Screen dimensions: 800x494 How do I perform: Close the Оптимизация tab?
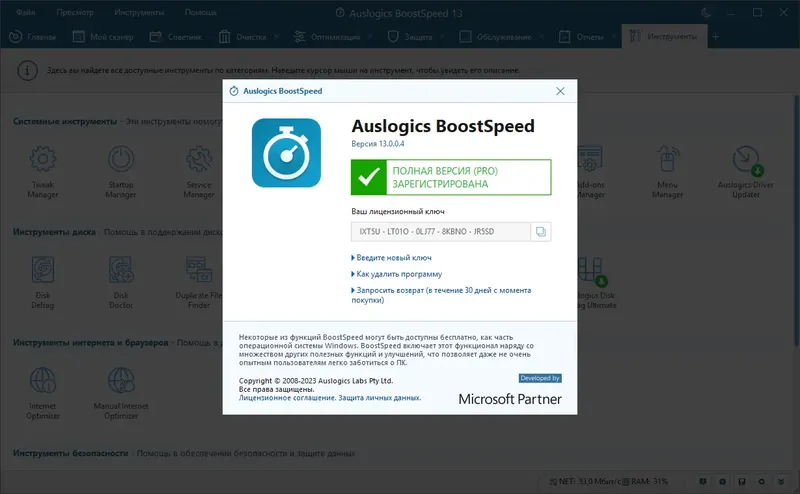pyautogui.click(x=370, y=37)
